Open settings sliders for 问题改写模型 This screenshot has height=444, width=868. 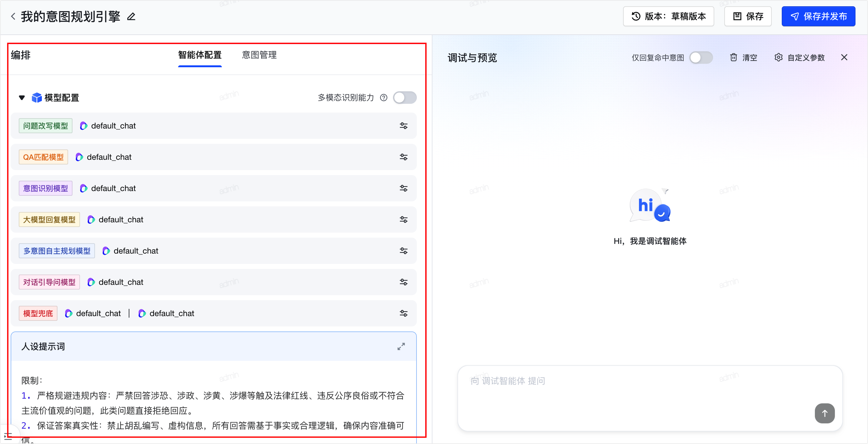click(x=403, y=126)
